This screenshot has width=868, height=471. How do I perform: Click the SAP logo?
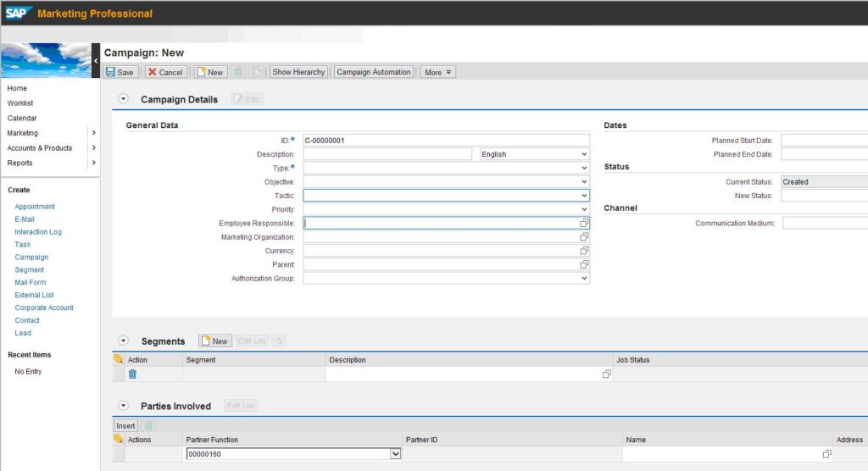(x=18, y=13)
